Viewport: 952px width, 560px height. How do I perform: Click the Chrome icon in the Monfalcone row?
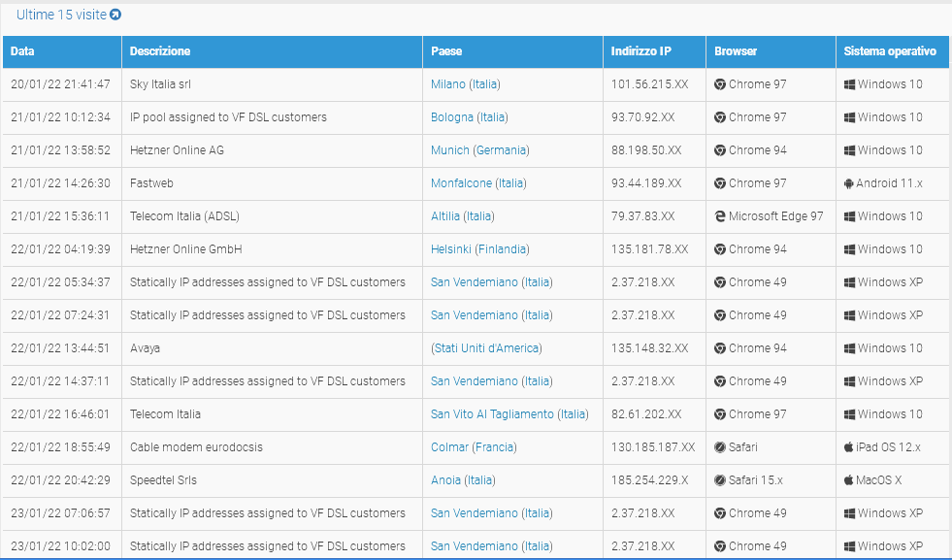click(720, 183)
